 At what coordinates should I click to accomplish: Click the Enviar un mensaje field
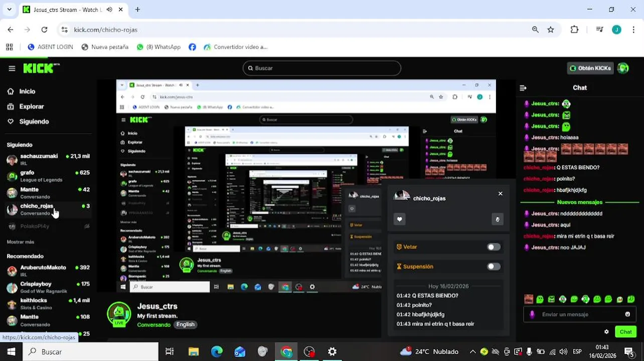pos(579,314)
